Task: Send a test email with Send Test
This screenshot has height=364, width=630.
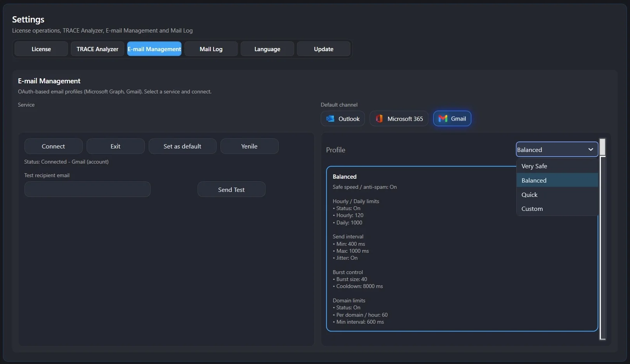Action: coord(231,189)
